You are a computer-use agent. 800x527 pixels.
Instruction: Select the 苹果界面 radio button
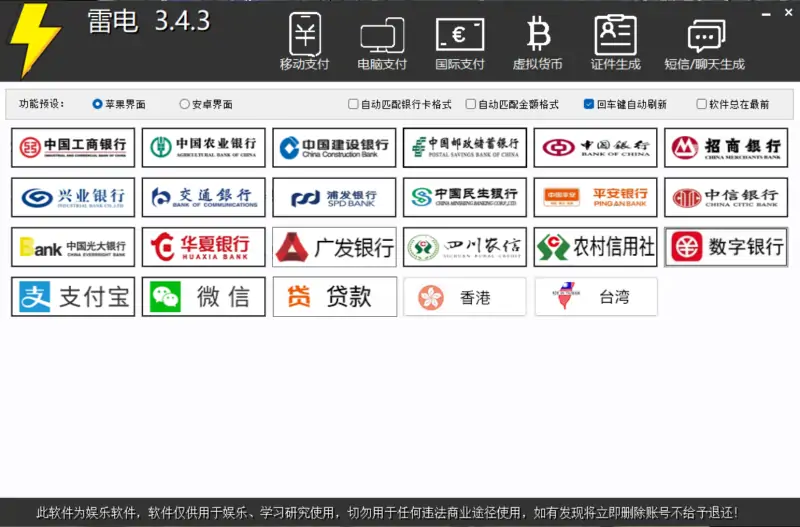pyautogui.click(x=97, y=104)
